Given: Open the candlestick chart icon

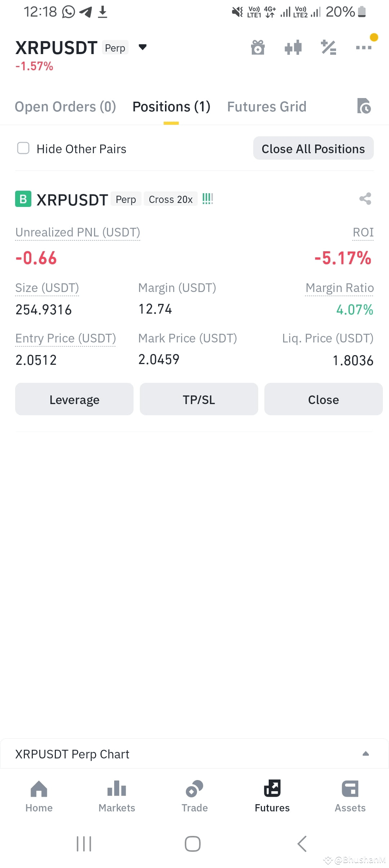Looking at the screenshot, I should point(293,47).
